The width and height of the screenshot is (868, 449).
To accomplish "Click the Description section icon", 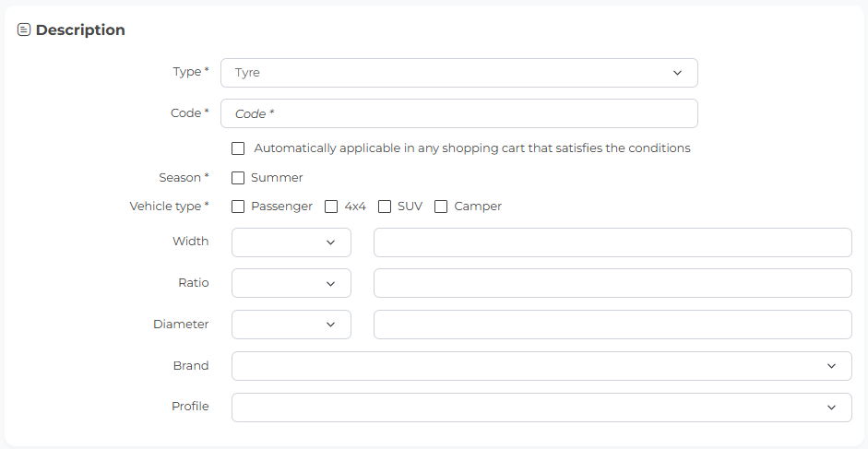I will (x=24, y=30).
